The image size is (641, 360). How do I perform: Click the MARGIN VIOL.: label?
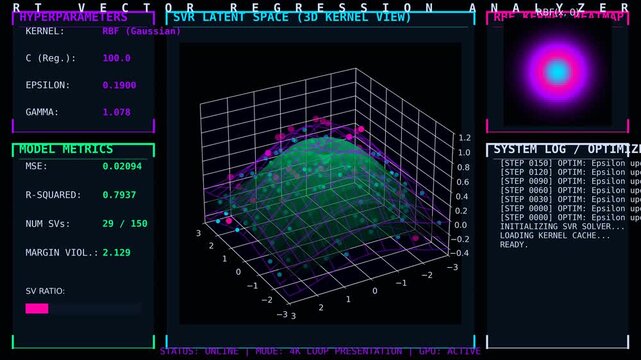[62, 253]
